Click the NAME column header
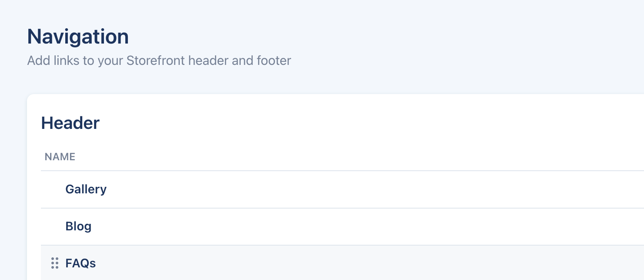The height and width of the screenshot is (280, 644). [x=60, y=157]
